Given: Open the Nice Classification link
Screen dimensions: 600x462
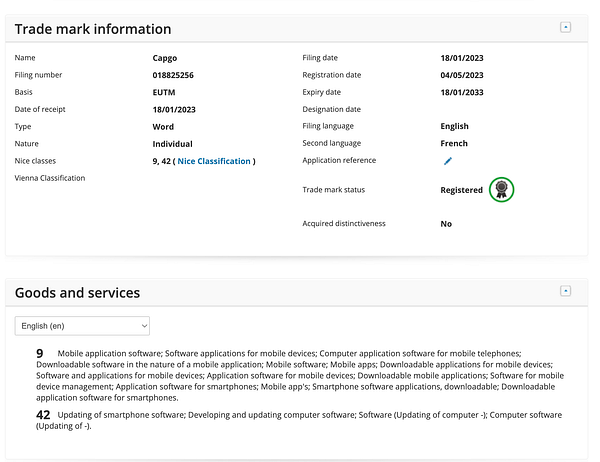Looking at the screenshot, I should pyautogui.click(x=216, y=161).
